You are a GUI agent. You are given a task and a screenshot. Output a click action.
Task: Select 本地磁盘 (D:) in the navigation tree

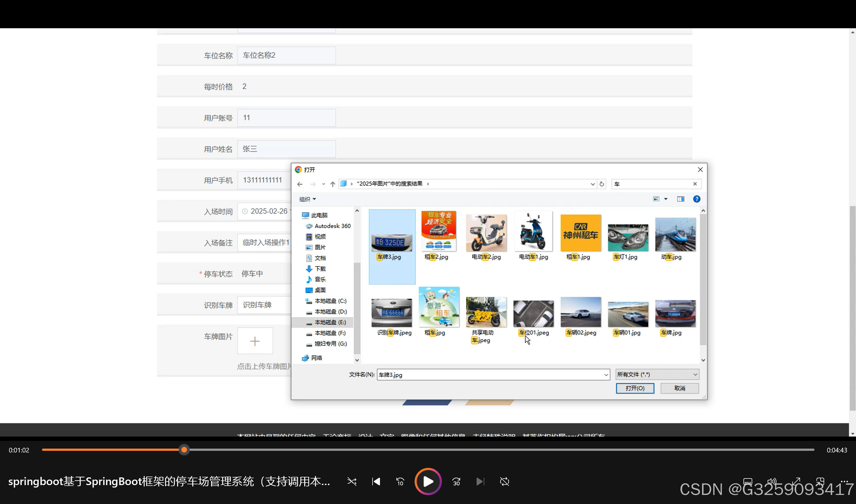click(330, 312)
